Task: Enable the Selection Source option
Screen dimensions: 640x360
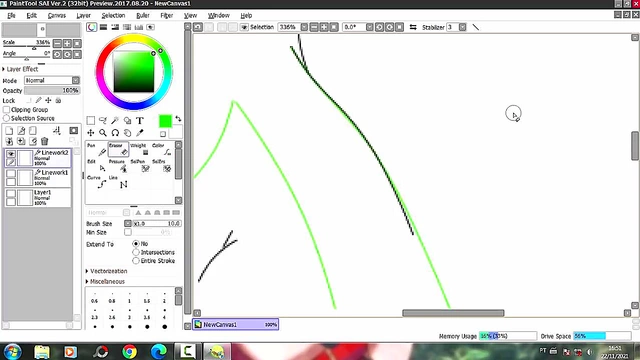Action: [7, 118]
